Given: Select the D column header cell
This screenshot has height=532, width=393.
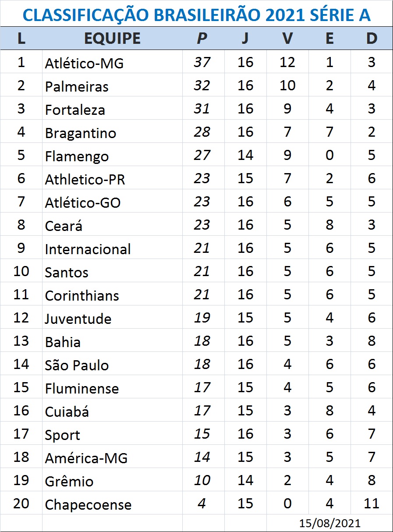Looking at the screenshot, I should (x=372, y=39).
